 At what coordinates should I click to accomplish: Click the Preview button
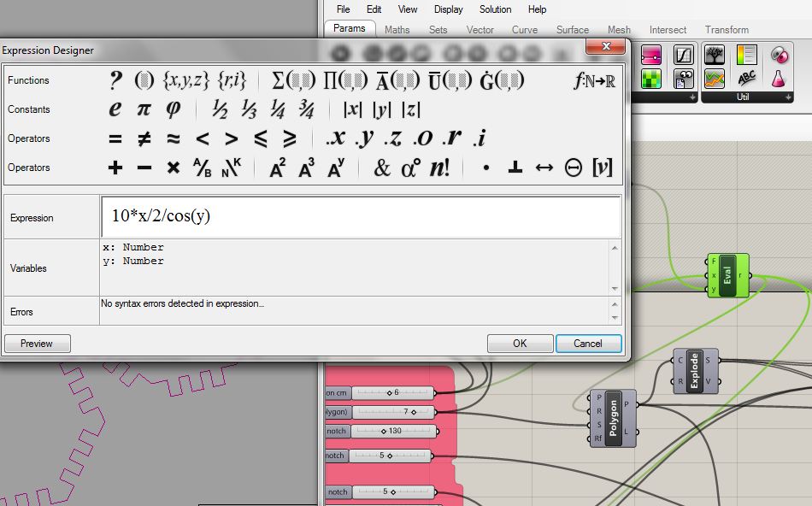(37, 344)
